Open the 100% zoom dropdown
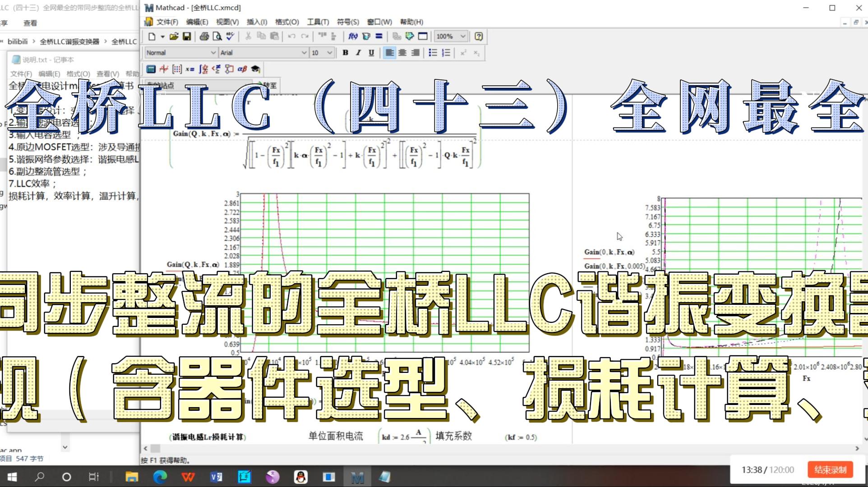The width and height of the screenshot is (868, 487). click(x=463, y=37)
